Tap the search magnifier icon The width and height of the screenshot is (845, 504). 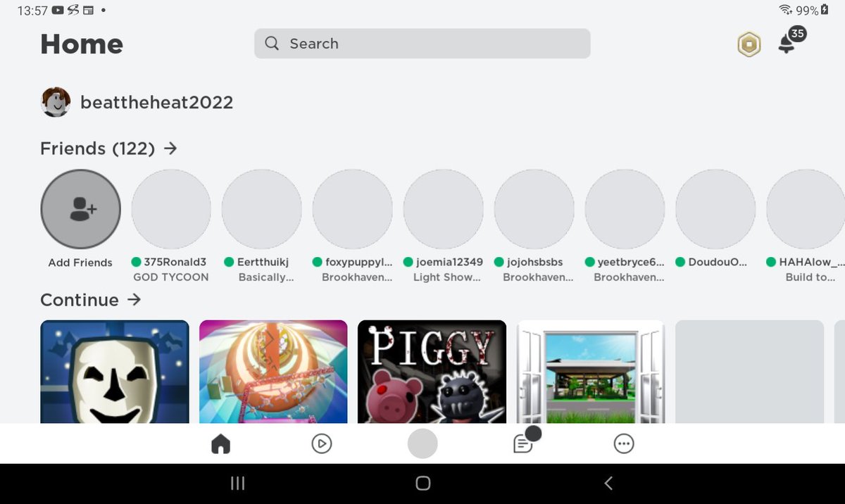(x=272, y=44)
